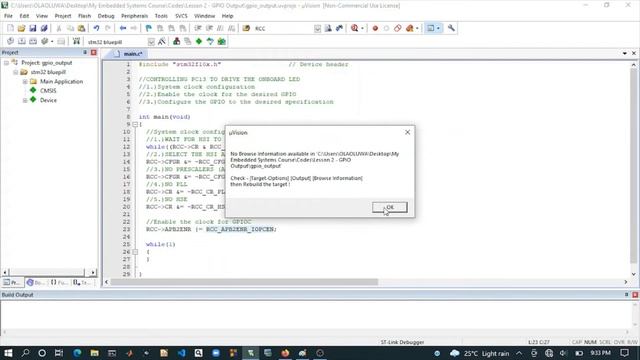Close the Project panel with red X
640x360 pixels.
click(93, 53)
